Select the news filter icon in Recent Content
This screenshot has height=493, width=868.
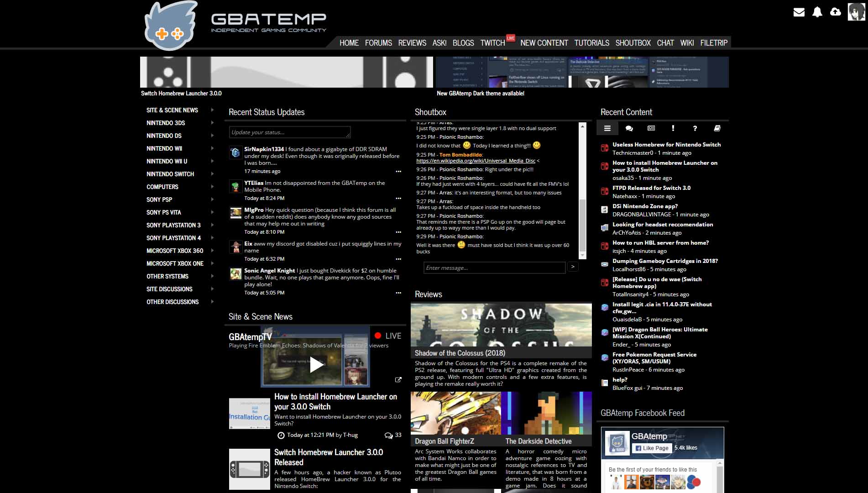[651, 129]
